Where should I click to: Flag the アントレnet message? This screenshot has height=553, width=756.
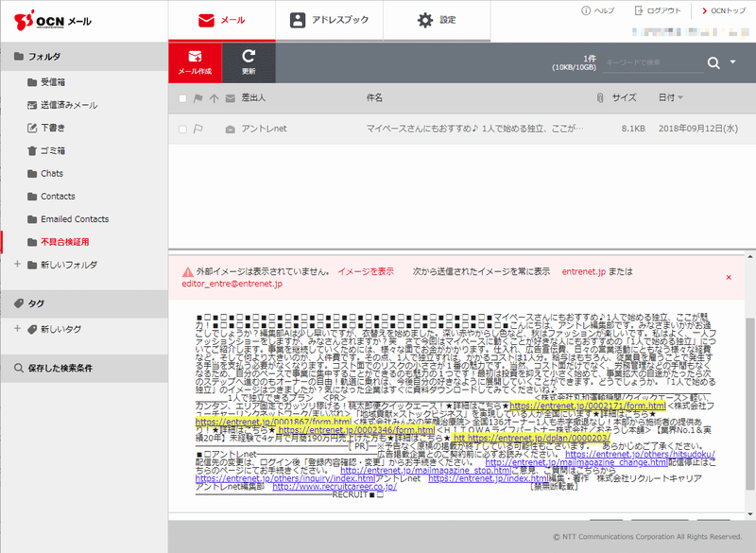pos(198,129)
